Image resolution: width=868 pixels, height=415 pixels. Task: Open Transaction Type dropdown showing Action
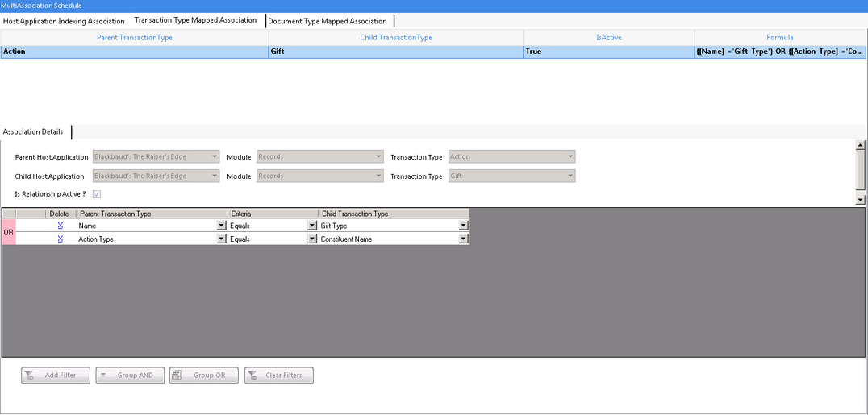[512, 156]
